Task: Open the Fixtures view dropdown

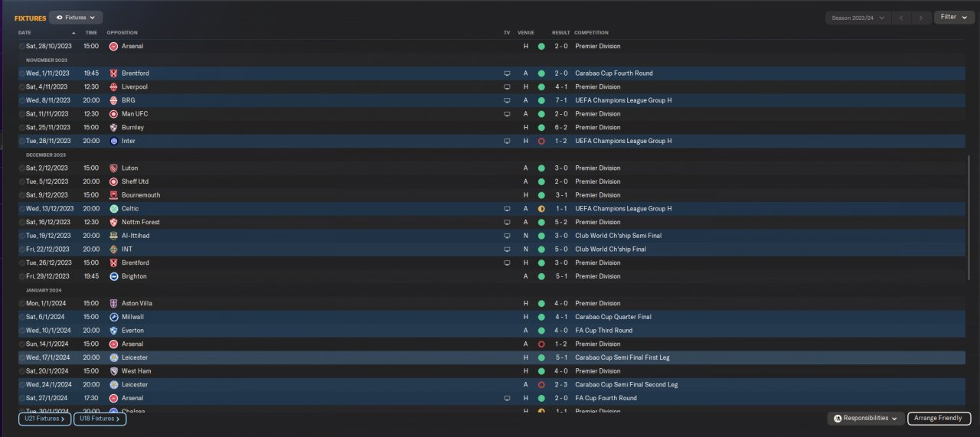Action: click(x=76, y=17)
